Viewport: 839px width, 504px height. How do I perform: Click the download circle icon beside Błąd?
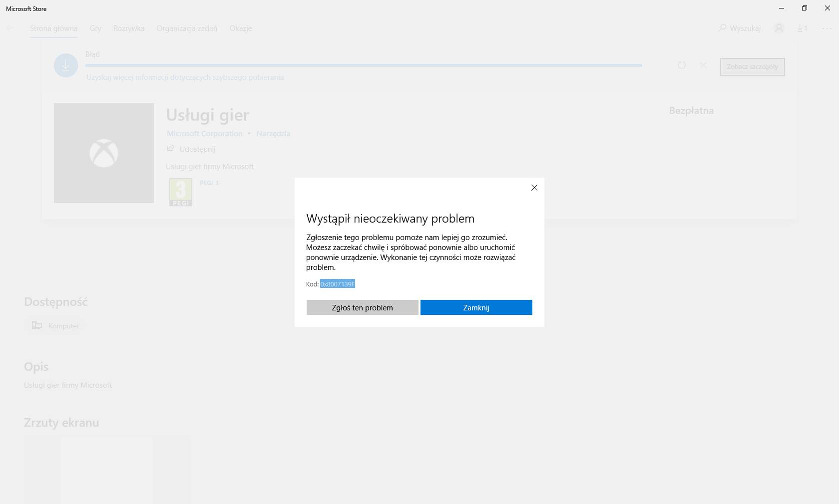pyautogui.click(x=65, y=65)
